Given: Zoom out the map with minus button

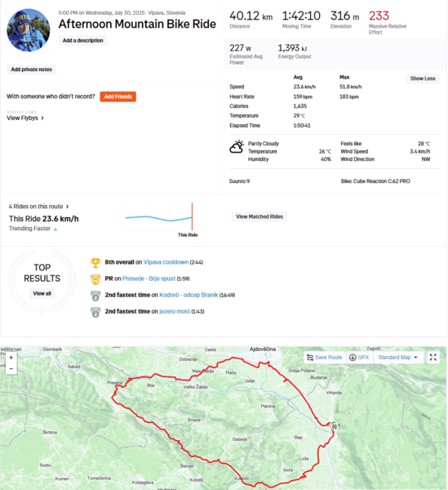Looking at the screenshot, I should point(11,369).
